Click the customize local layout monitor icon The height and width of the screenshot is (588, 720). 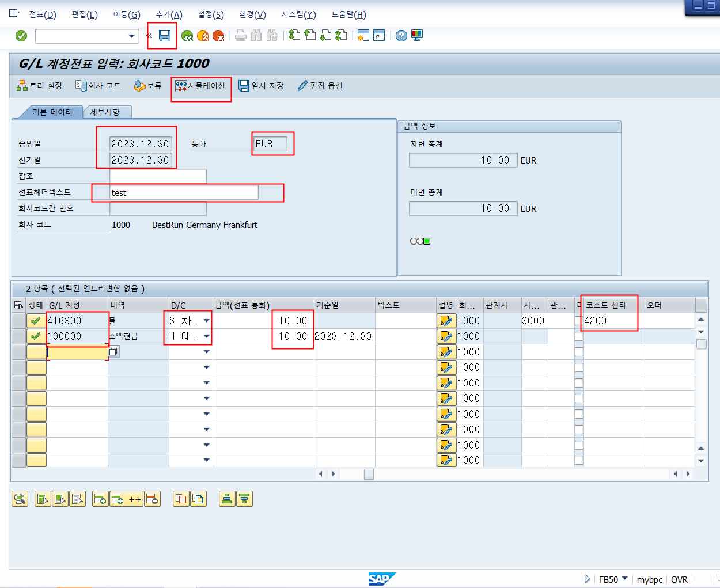(x=417, y=36)
